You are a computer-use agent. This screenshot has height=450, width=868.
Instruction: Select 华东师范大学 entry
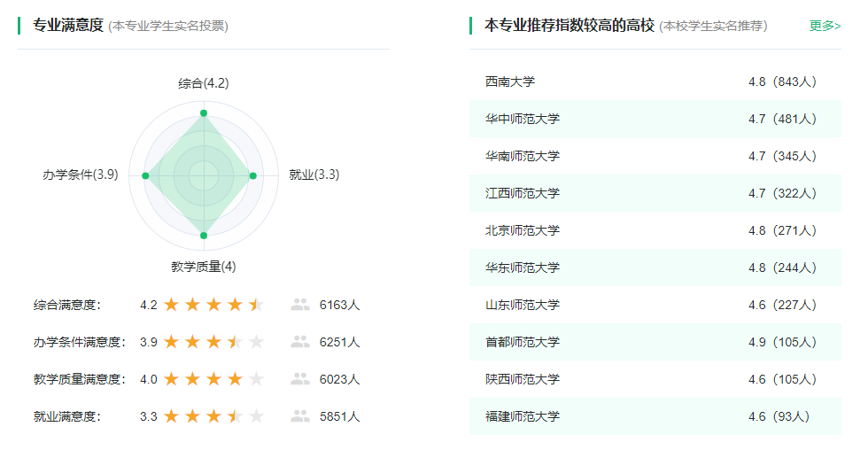coord(523,268)
